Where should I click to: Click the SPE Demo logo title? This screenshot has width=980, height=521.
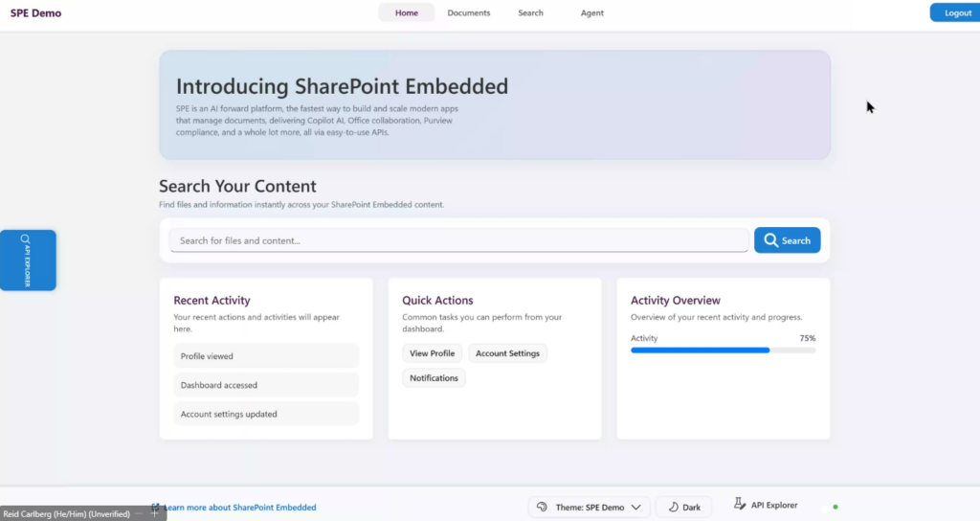pyautogui.click(x=35, y=12)
